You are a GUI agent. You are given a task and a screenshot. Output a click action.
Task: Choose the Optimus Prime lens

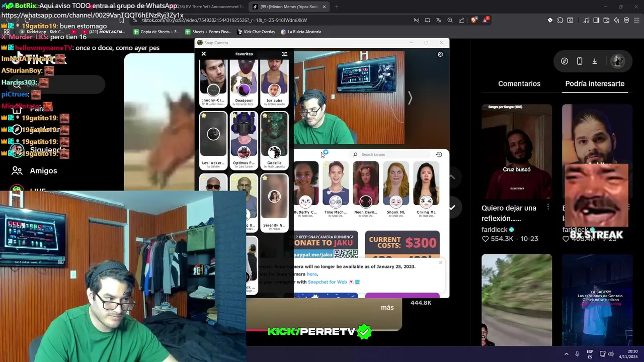coord(244,140)
